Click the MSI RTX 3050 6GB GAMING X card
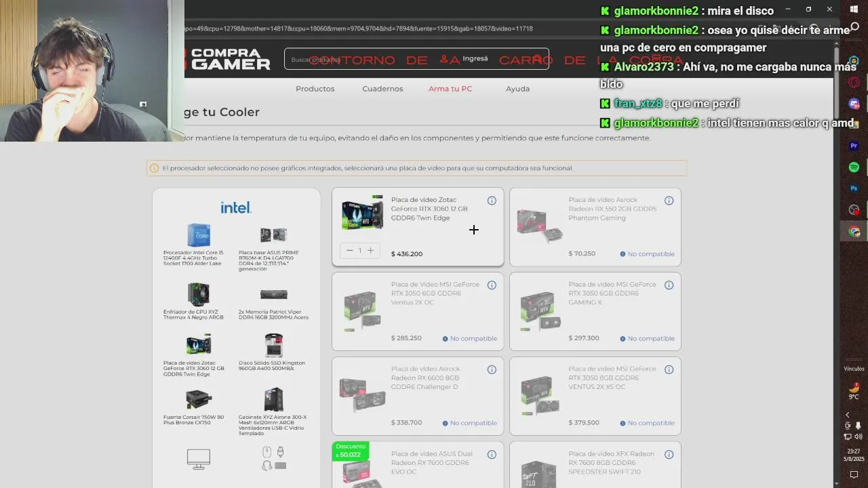Image resolution: width=868 pixels, height=488 pixels. (x=595, y=311)
